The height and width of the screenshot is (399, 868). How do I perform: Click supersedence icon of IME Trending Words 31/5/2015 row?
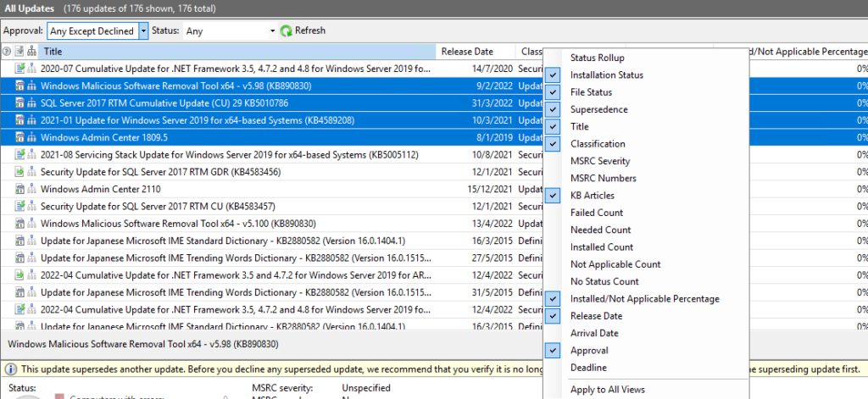(x=31, y=292)
